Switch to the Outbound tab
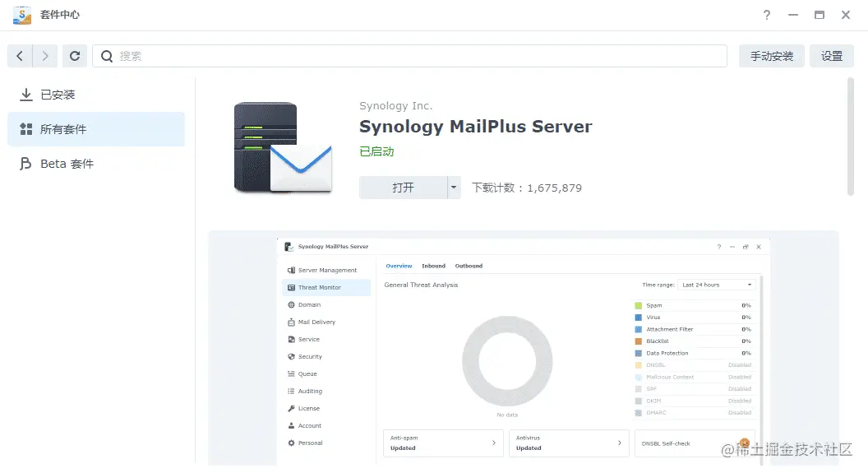The height and width of the screenshot is (473, 868). point(469,266)
